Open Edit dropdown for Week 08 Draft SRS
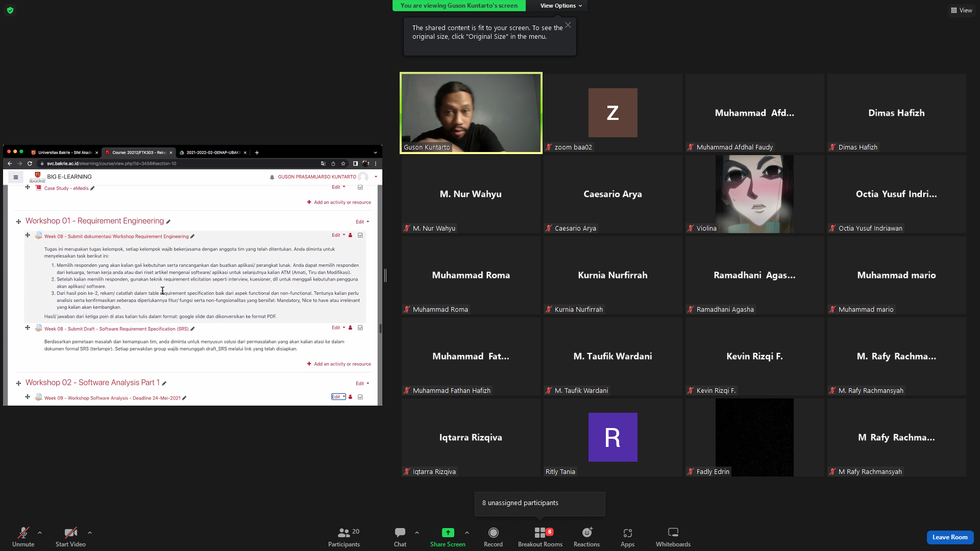 point(338,328)
